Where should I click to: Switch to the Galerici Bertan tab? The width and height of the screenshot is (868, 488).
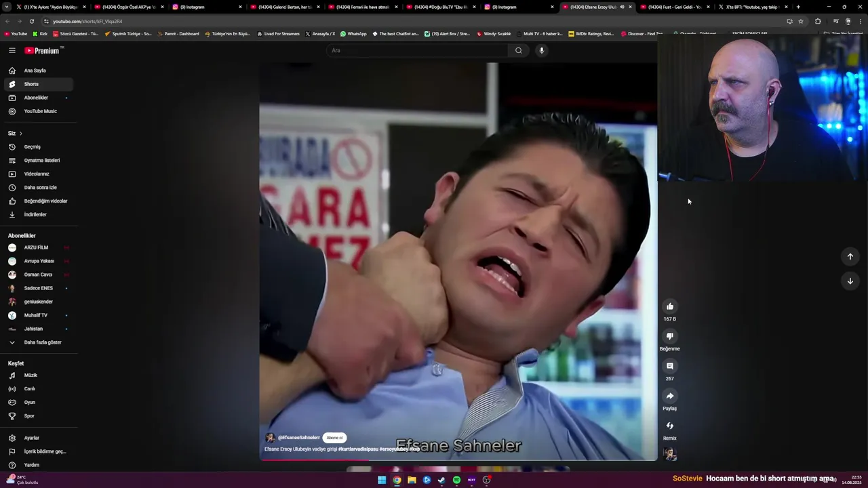pyautogui.click(x=283, y=7)
